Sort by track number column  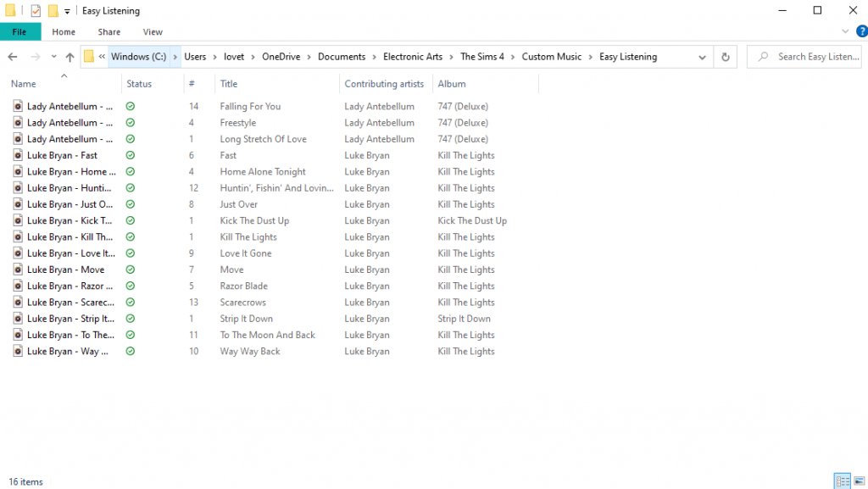(x=192, y=84)
